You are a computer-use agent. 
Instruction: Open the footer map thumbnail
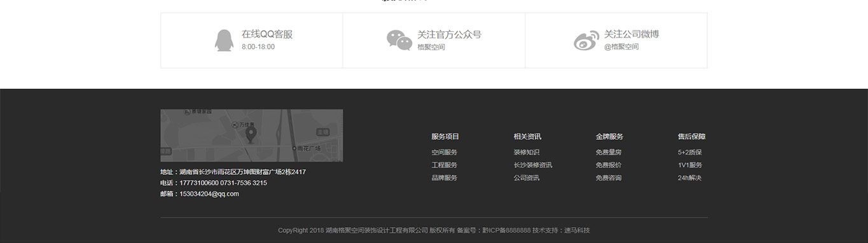click(x=252, y=135)
